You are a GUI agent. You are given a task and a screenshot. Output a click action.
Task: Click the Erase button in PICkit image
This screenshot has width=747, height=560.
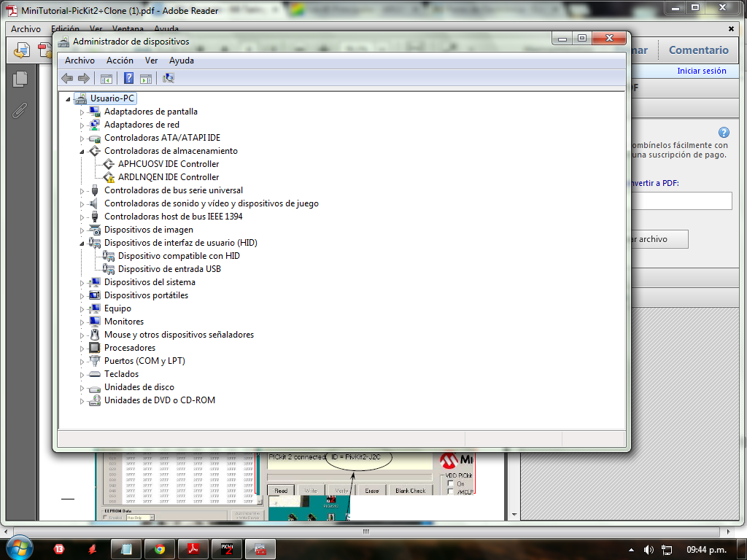click(x=371, y=491)
